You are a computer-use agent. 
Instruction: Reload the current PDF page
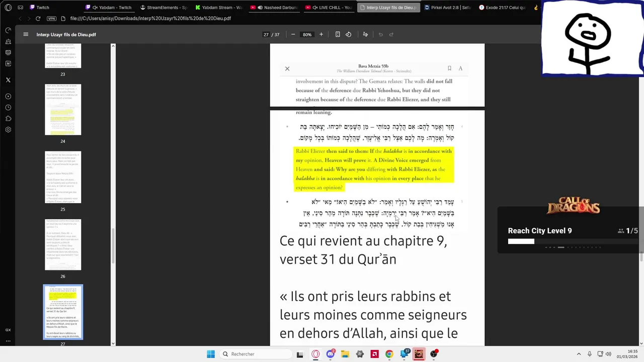[x=38, y=19]
